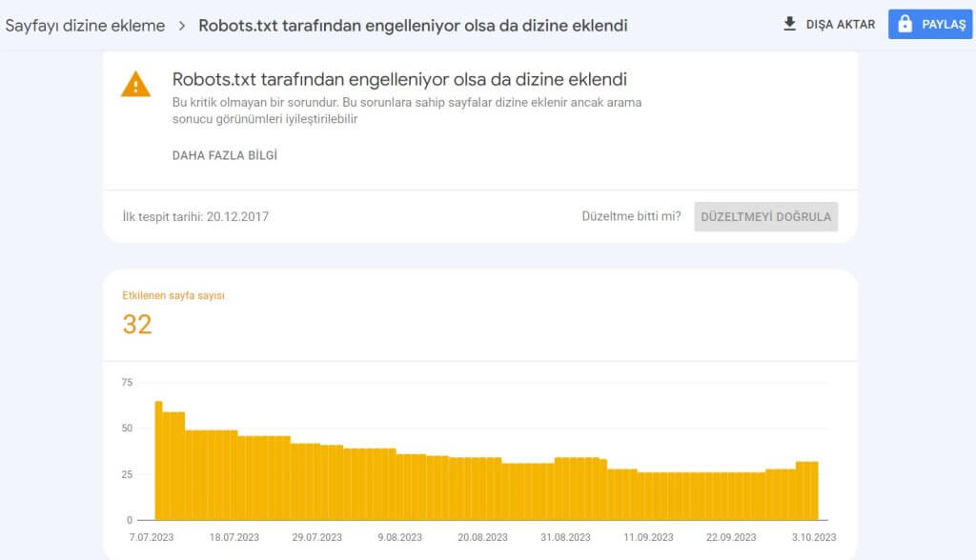Click the x-axis date 29.07.2023
The image size is (976, 560).
316,537
